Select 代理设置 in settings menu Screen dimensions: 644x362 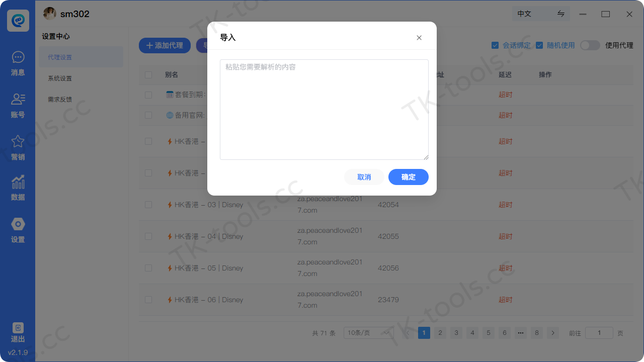coord(81,57)
